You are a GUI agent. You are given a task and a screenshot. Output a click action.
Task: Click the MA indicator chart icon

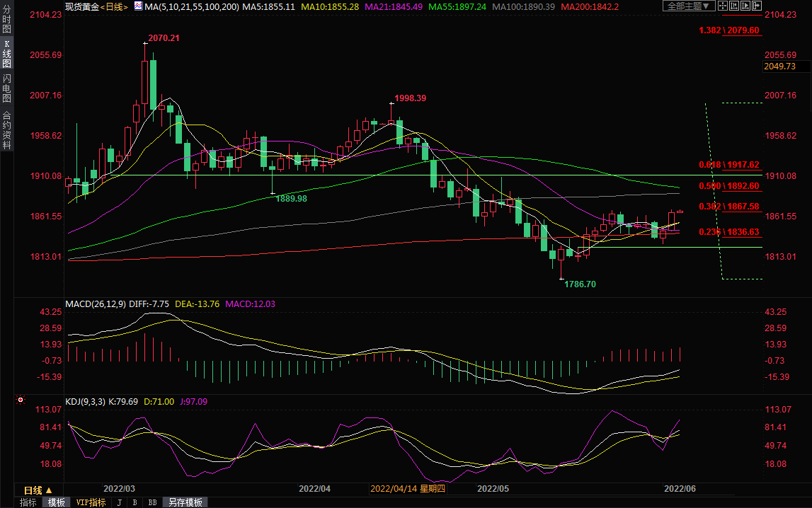click(x=137, y=6)
